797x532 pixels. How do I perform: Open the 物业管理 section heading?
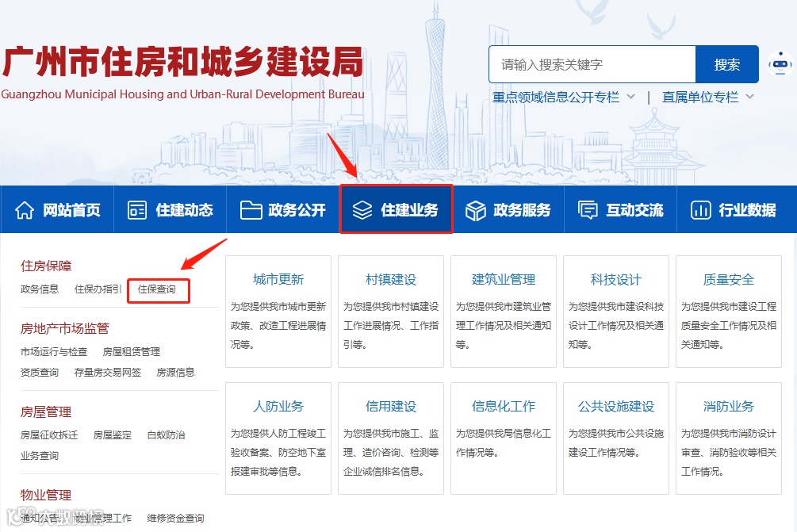(x=46, y=496)
